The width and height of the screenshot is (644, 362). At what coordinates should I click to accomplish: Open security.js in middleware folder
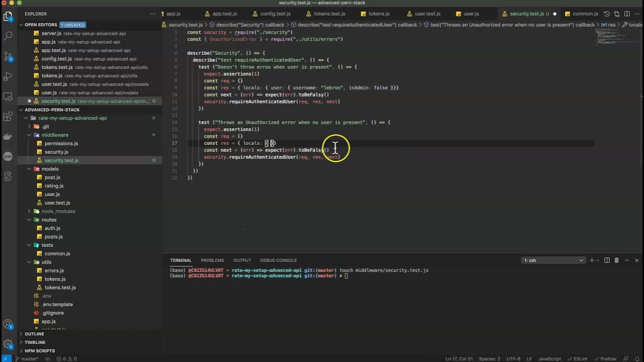click(x=56, y=152)
